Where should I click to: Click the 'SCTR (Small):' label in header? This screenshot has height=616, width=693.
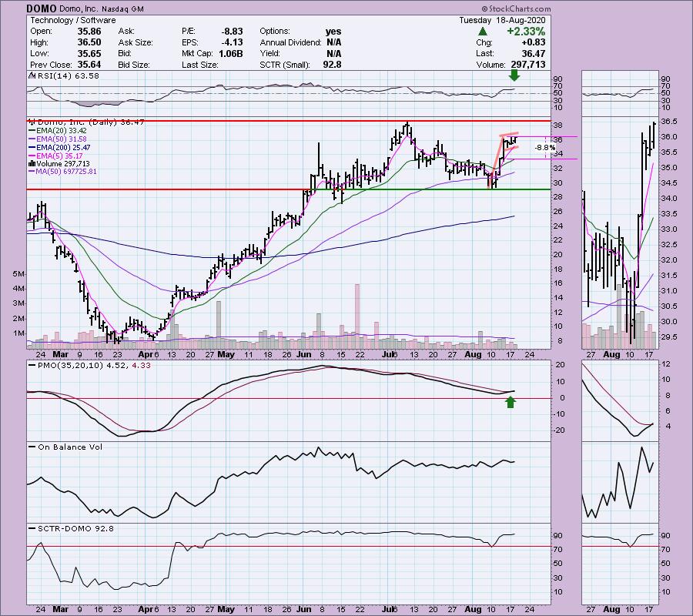click(285, 65)
